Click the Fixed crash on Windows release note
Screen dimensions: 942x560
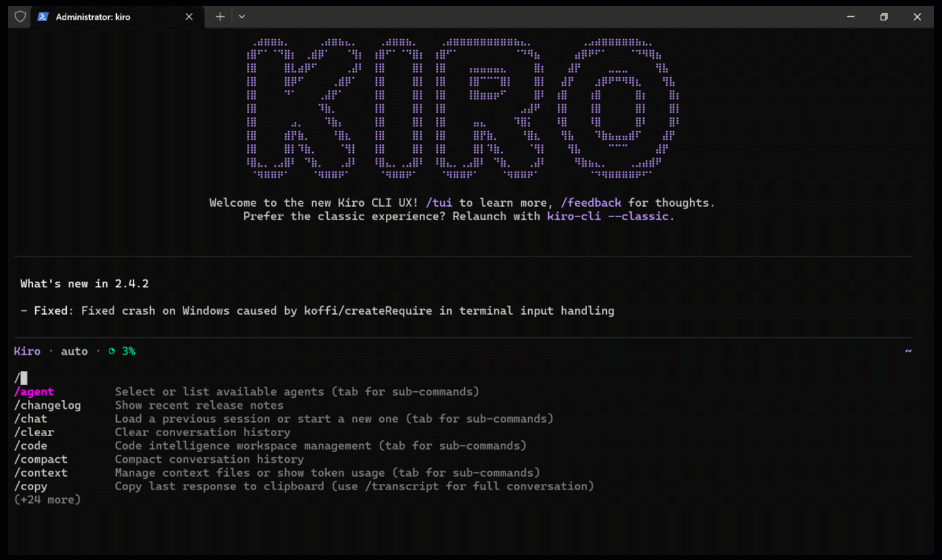tap(317, 311)
